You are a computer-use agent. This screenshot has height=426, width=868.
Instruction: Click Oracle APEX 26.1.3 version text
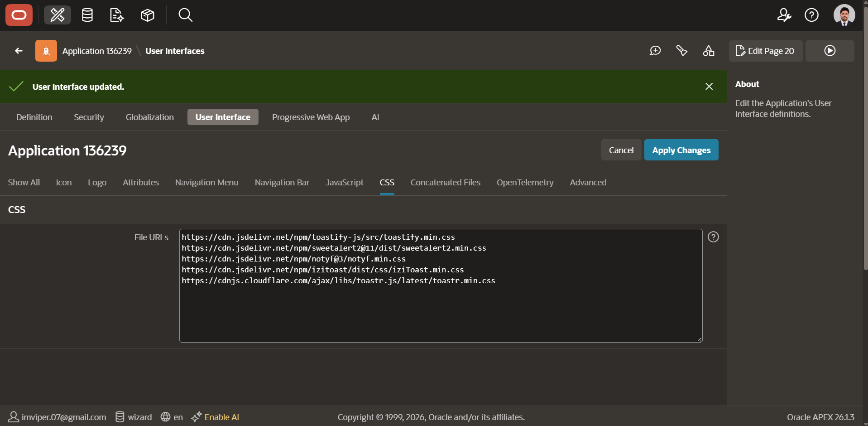820,417
